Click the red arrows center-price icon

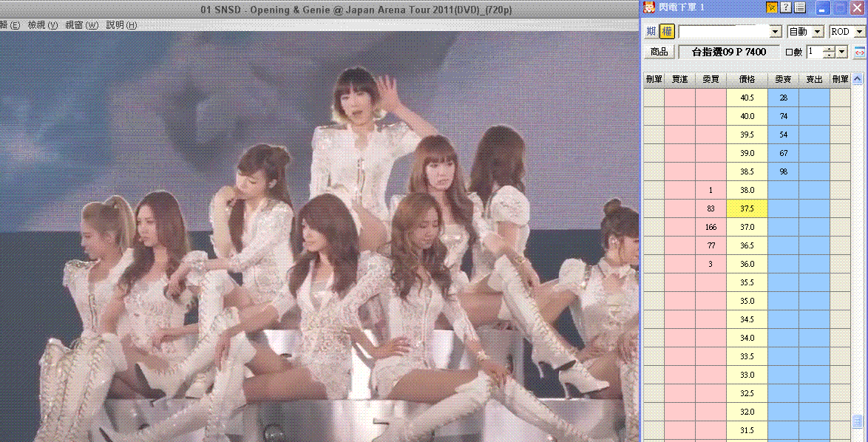point(860,52)
